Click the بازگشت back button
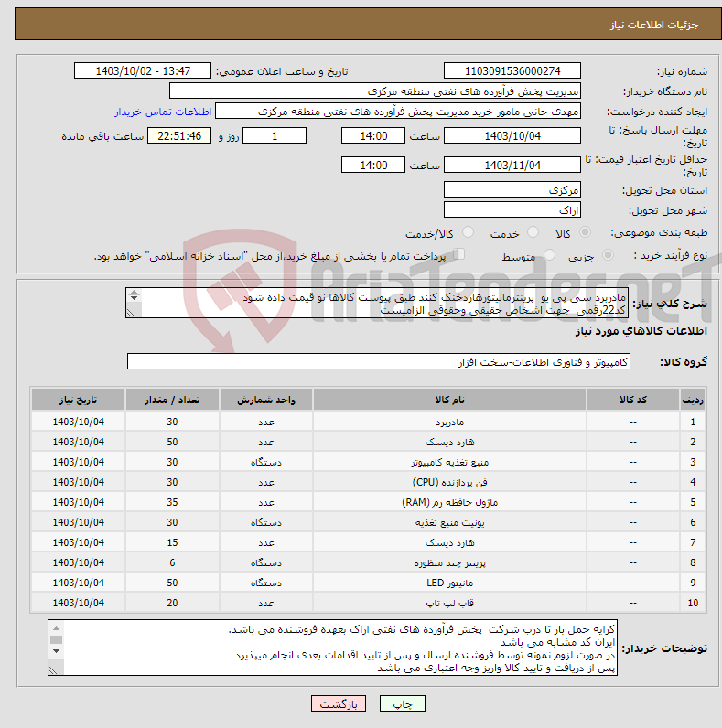 (339, 704)
